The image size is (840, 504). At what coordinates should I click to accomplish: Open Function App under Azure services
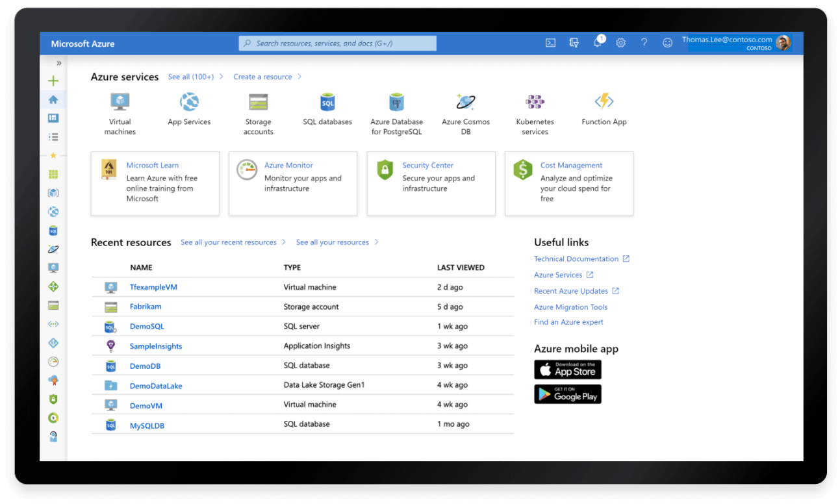click(604, 109)
